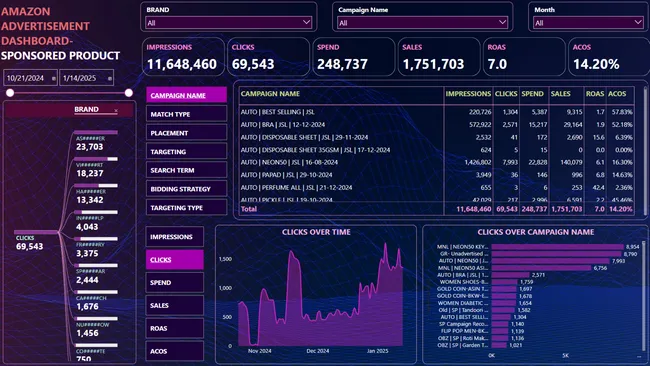Click the MNL | NEON50 ASI bar with 6,756 clicks
Image resolution: width=650 pixels, height=366 pixels.
point(541,268)
